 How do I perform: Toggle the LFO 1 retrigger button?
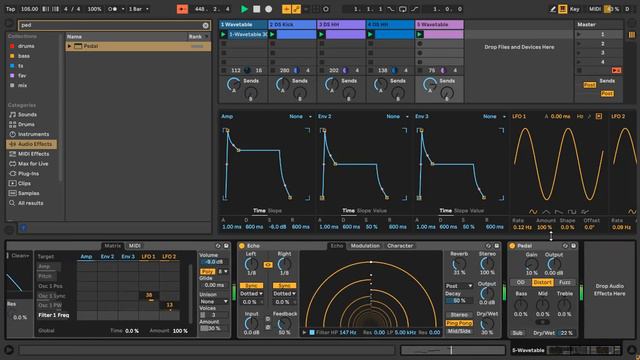click(599, 117)
